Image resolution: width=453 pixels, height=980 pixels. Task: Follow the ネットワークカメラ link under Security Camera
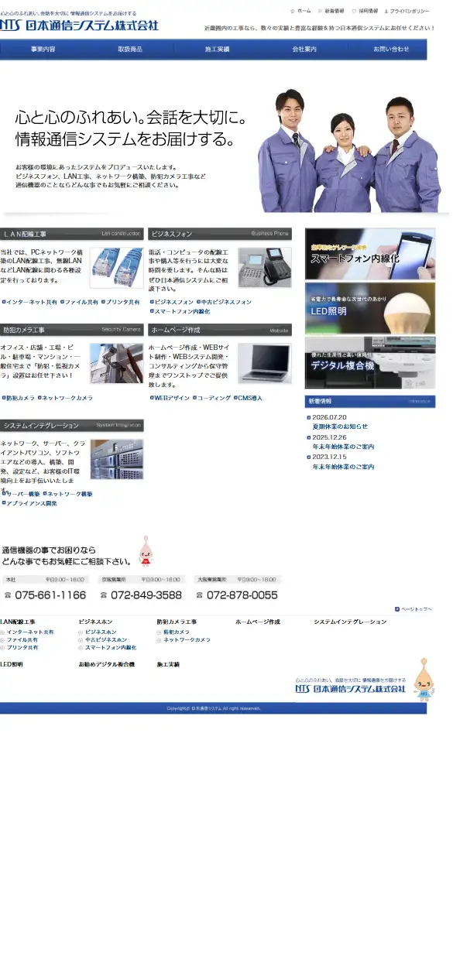(67, 398)
